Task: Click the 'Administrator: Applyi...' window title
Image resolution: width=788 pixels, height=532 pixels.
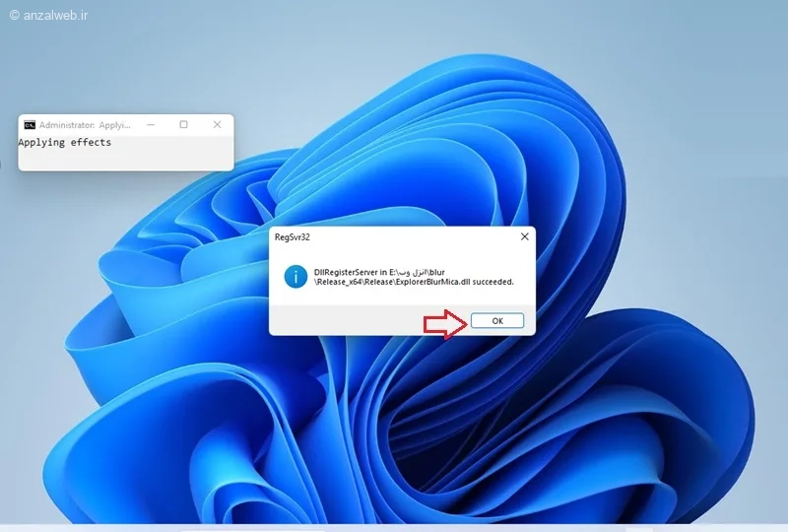Action: point(85,125)
